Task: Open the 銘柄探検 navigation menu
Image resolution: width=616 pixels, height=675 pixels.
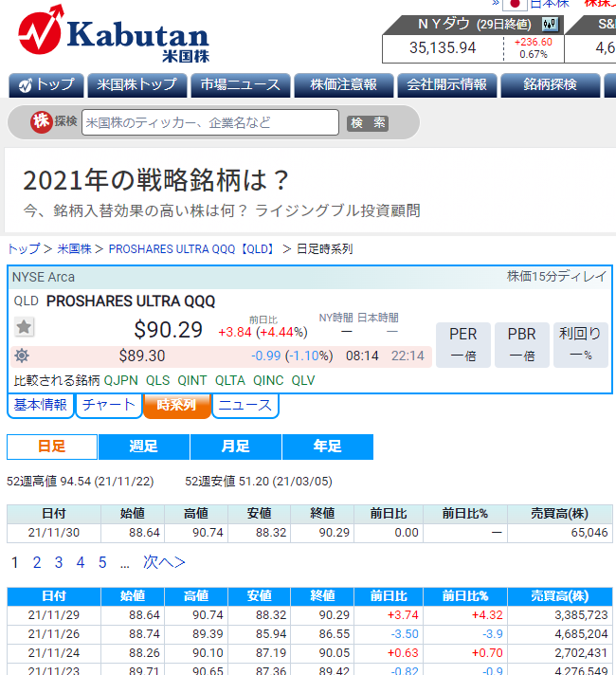Action: [551, 84]
